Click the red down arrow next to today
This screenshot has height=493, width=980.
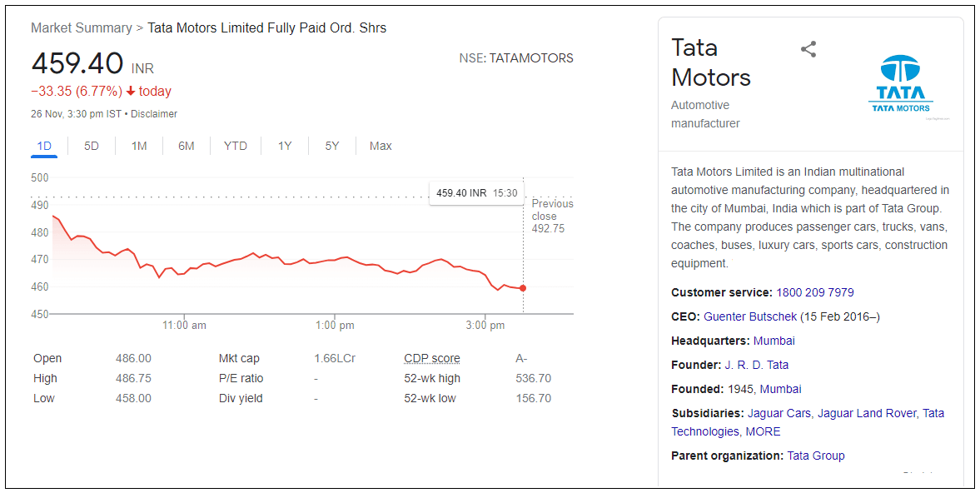coord(131,92)
